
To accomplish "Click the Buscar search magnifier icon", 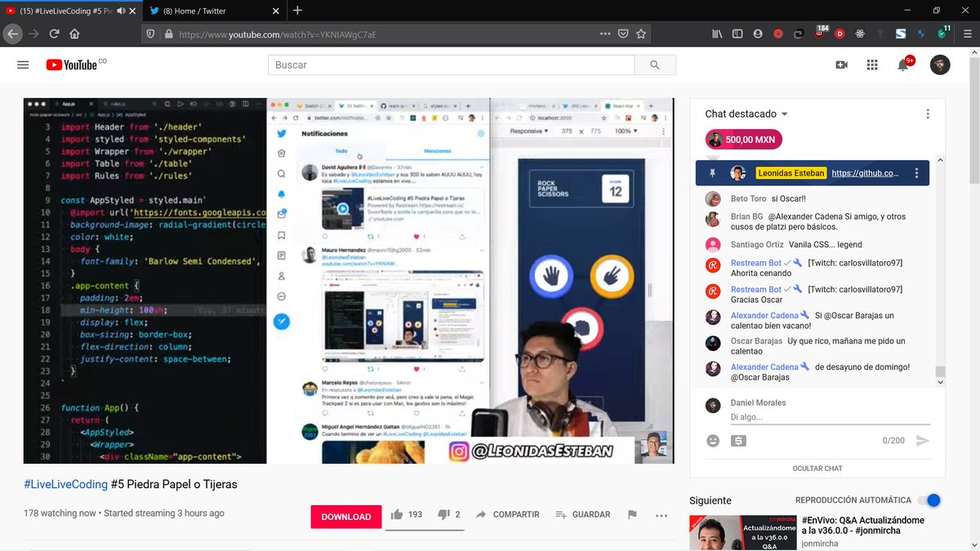I will coord(653,64).
